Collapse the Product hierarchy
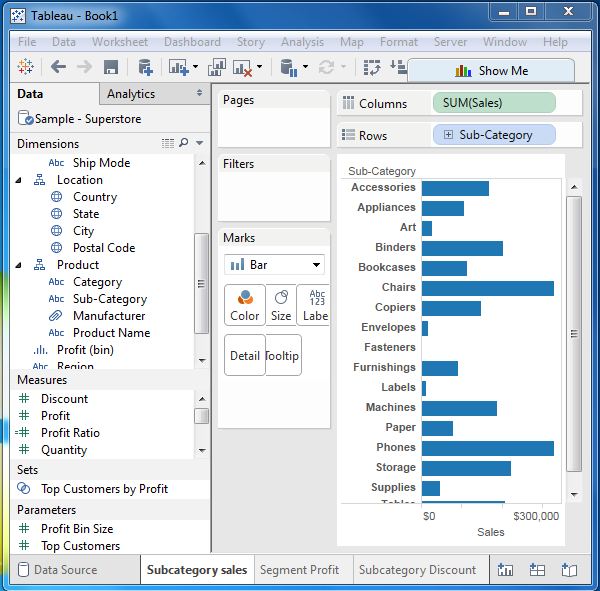The image size is (600, 591). click(x=19, y=265)
